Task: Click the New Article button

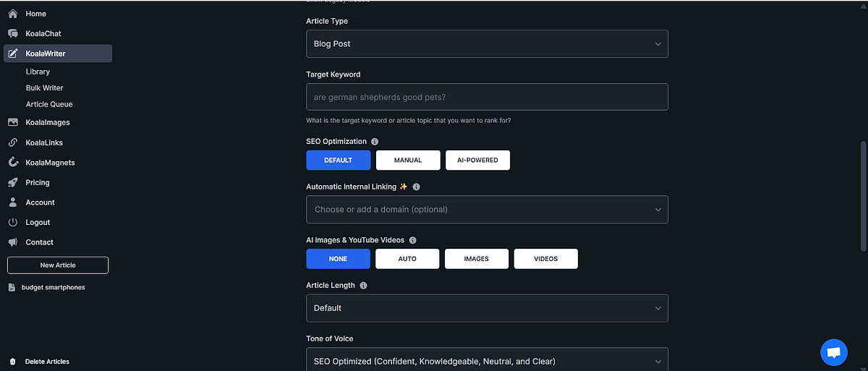Action: [58, 265]
